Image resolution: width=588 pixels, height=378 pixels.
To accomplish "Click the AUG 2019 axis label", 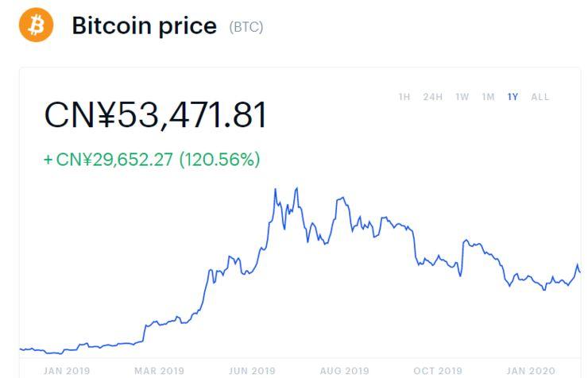I will [345, 370].
